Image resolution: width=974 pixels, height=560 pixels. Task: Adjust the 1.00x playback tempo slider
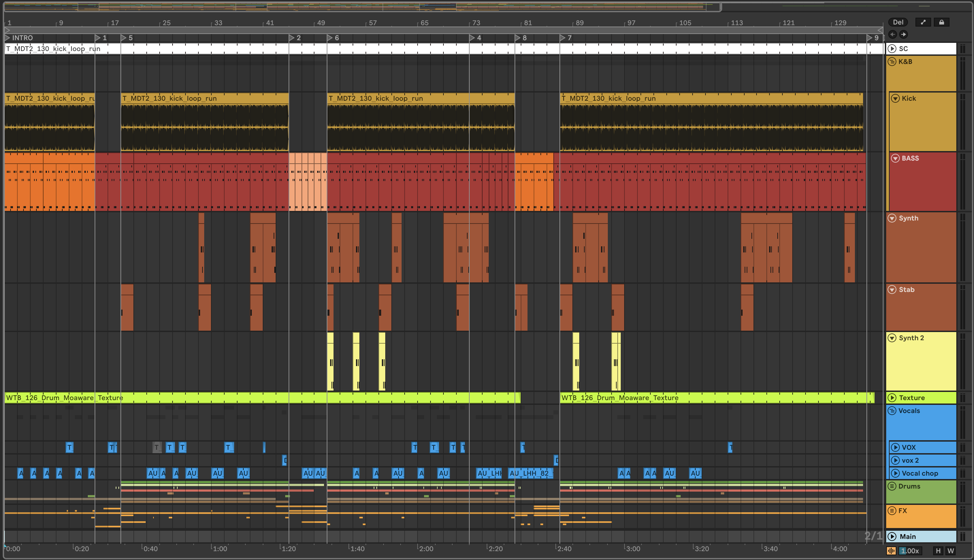click(910, 551)
